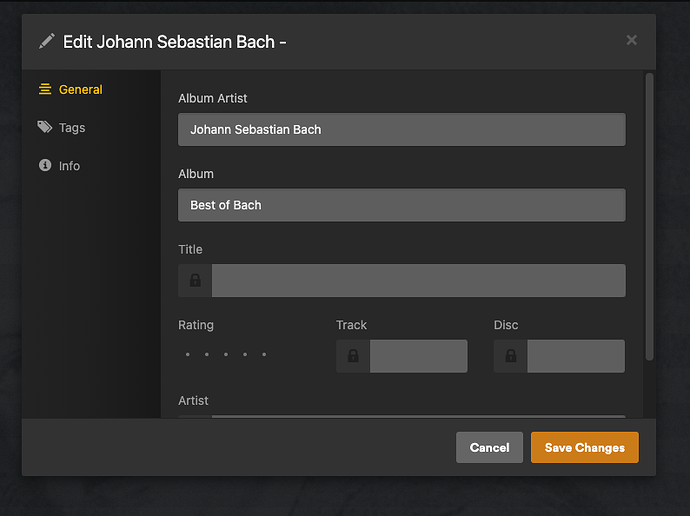Screen dimensions: 690x516
Task: Click the Album Artist input field
Action: tap(401, 129)
